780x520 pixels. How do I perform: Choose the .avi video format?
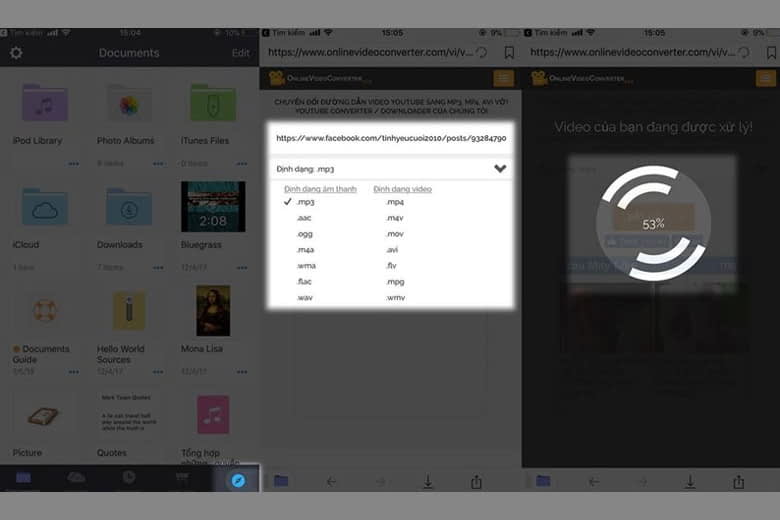pyautogui.click(x=392, y=250)
